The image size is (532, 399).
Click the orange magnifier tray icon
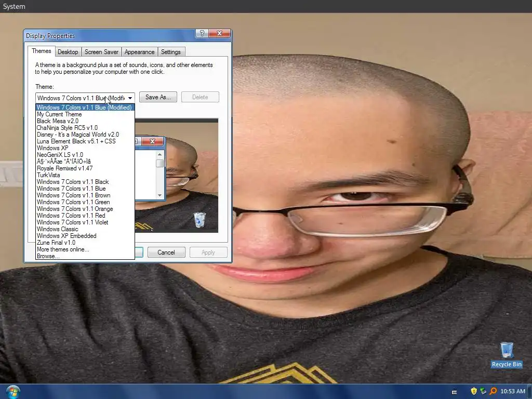(x=493, y=391)
